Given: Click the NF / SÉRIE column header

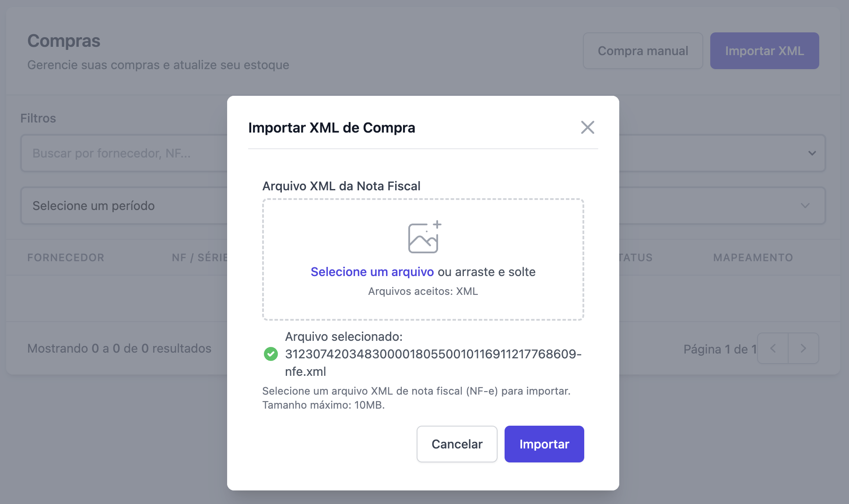Looking at the screenshot, I should [x=200, y=258].
